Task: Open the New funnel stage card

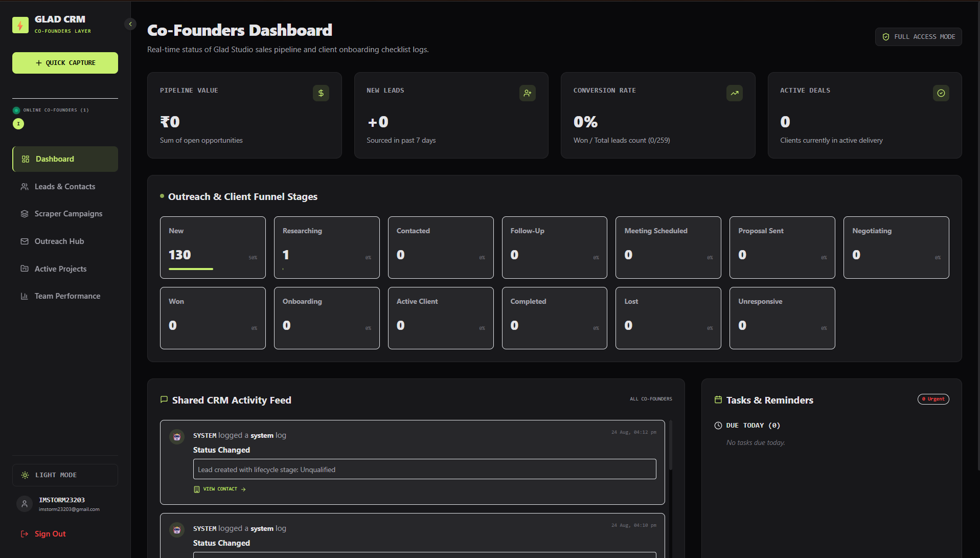Action: [x=213, y=248]
